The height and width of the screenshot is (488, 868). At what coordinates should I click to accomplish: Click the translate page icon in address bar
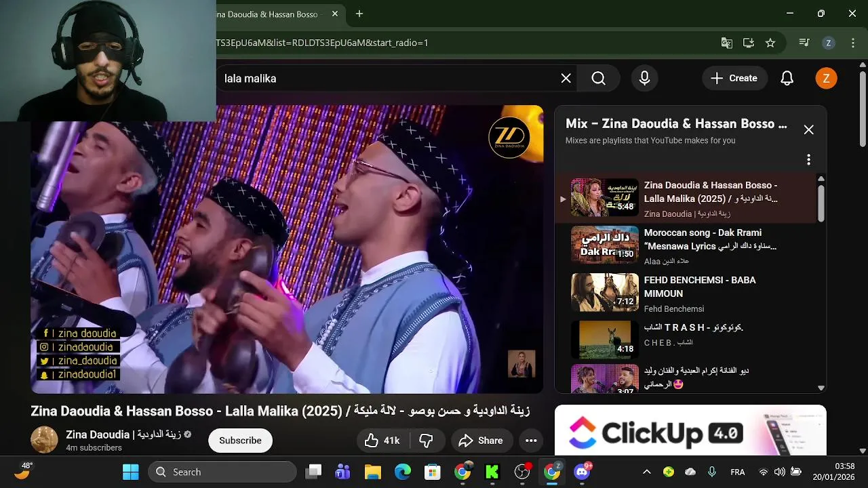coord(726,43)
